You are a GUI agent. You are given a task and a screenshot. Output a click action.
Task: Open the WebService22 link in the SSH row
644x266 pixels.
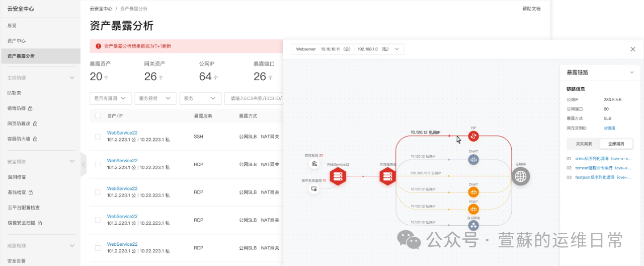coord(122,133)
